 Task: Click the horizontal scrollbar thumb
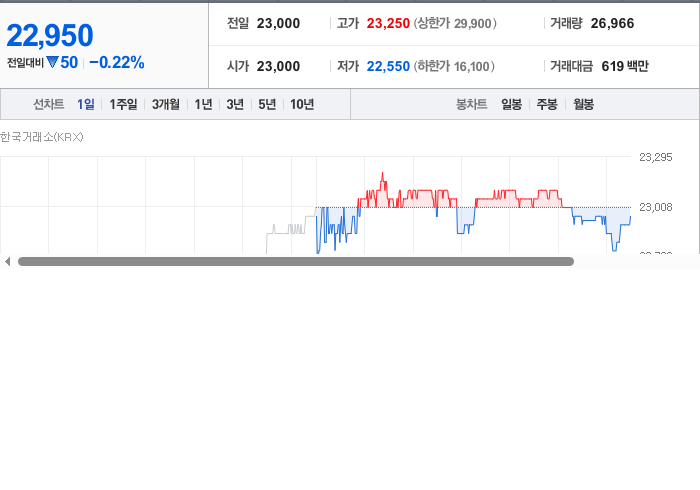pyautogui.click(x=296, y=262)
